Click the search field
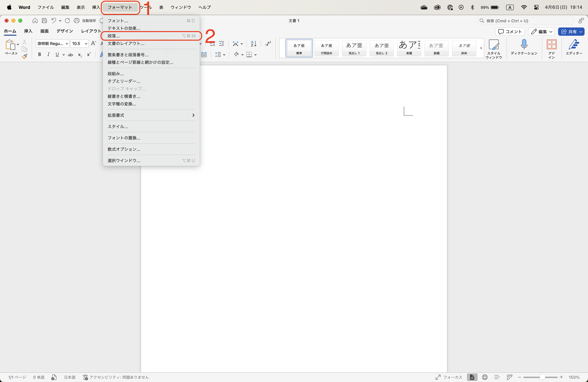 pos(525,21)
